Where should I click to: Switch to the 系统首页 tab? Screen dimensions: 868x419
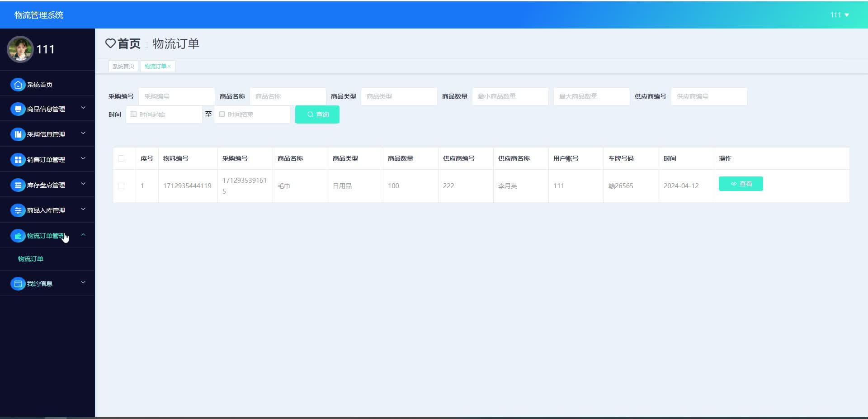[x=123, y=67]
